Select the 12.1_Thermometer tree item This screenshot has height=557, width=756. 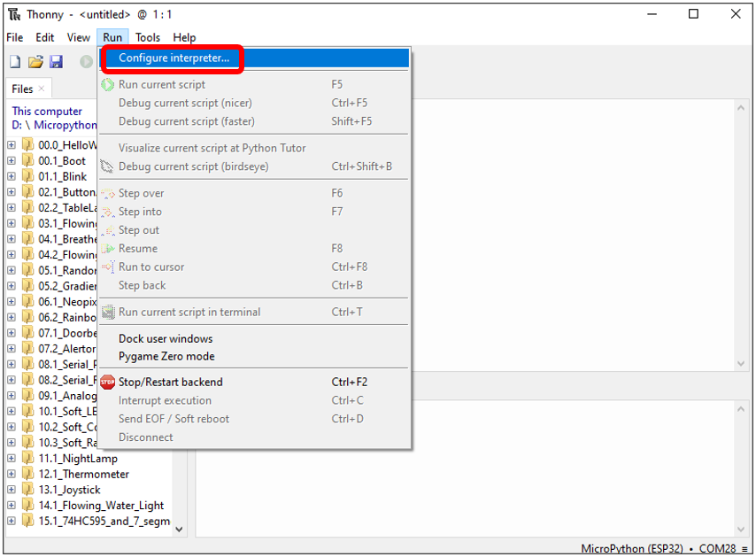83,474
